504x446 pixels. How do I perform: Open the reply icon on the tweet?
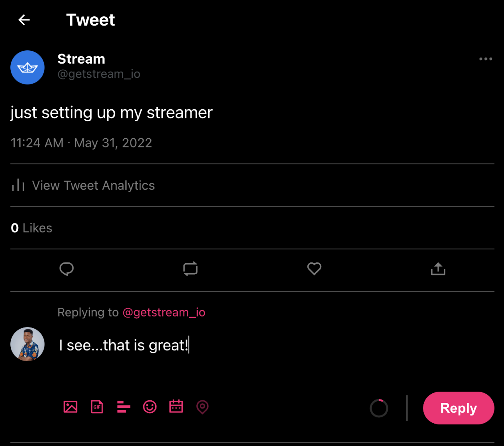coord(66,269)
